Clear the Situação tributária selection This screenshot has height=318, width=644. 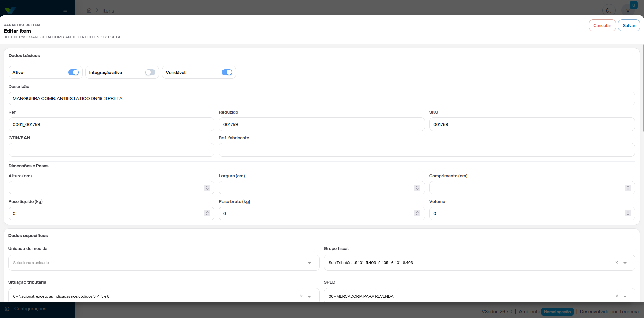click(301, 296)
